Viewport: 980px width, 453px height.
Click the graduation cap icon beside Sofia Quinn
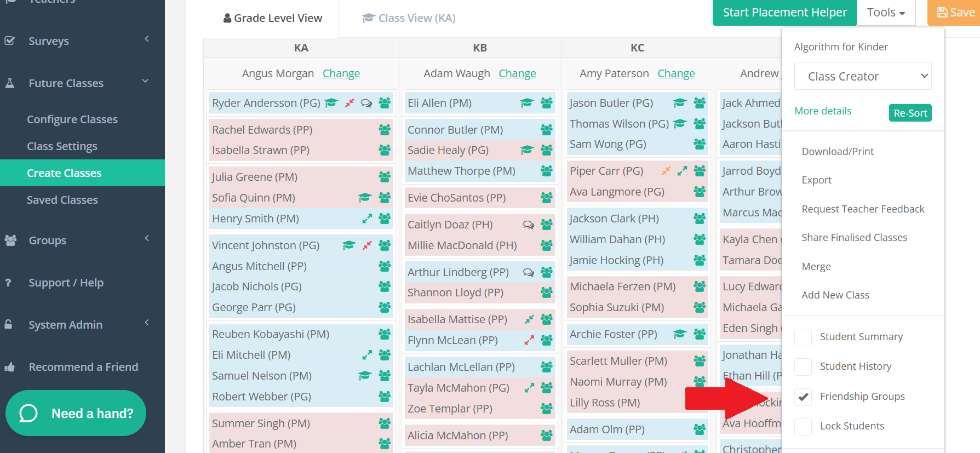(x=365, y=198)
